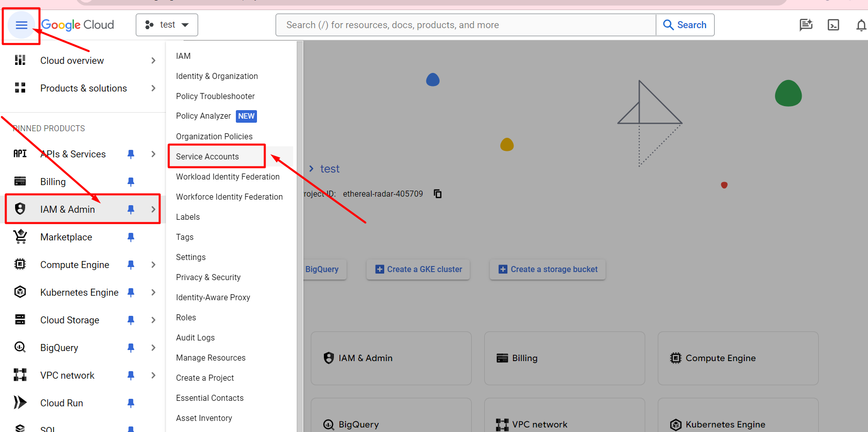Expand BigQuery submenu chevron
The image size is (868, 432).
click(x=153, y=348)
